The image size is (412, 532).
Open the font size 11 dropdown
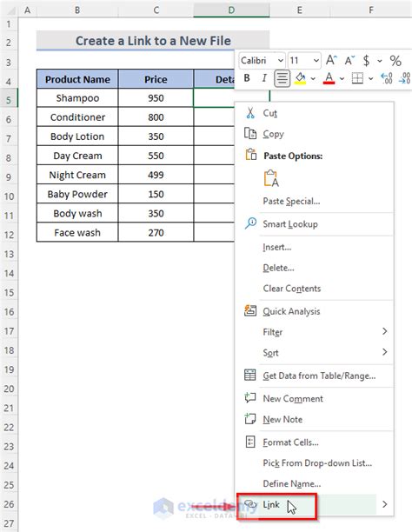click(x=316, y=61)
